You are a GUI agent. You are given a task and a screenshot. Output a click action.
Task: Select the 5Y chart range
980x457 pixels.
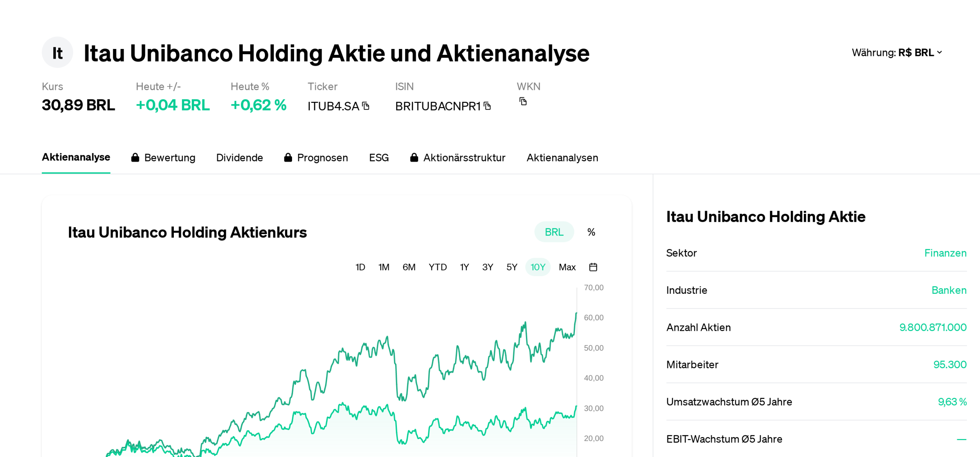(x=512, y=267)
